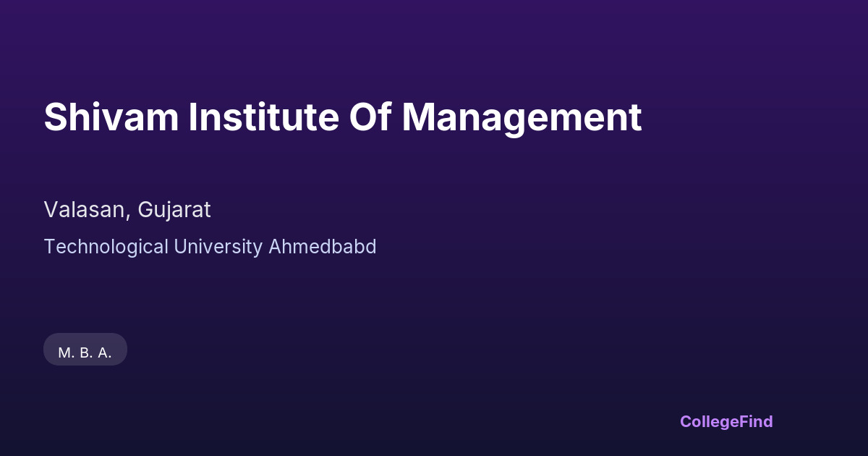This screenshot has width=868, height=456.
Task: Click the word Ahmedbabd in affiliation line
Action: (x=323, y=247)
